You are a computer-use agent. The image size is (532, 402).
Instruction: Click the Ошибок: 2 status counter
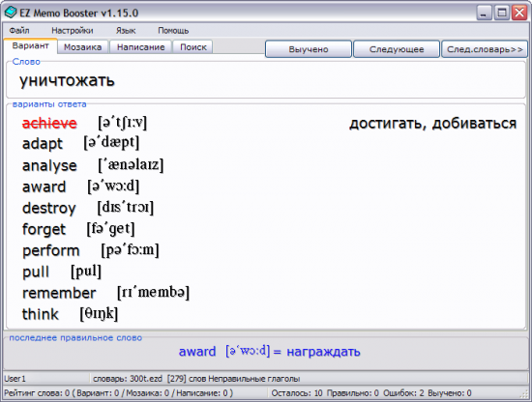pos(403,393)
